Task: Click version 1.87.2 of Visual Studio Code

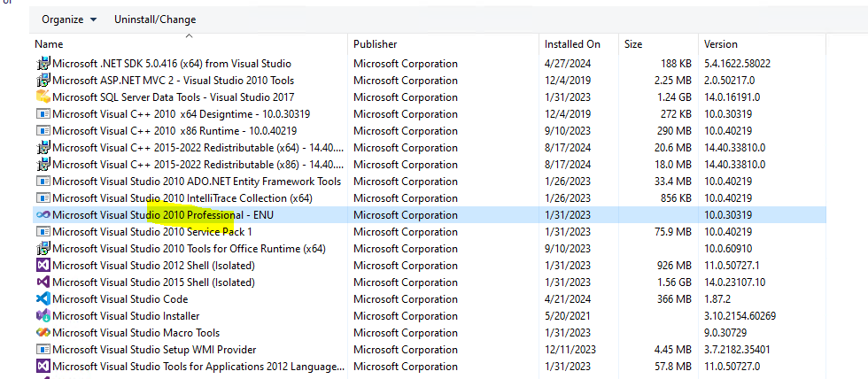Action: tap(717, 299)
